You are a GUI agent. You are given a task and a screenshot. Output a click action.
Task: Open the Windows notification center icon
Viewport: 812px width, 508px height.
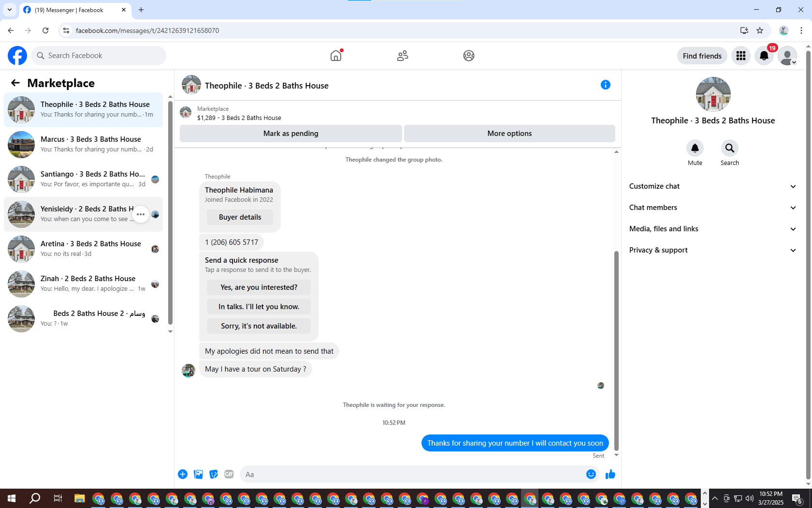tap(797, 498)
